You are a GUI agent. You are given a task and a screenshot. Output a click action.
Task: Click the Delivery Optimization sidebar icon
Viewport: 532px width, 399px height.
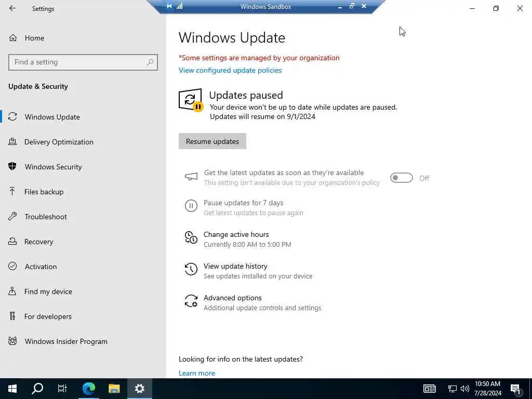coord(12,141)
